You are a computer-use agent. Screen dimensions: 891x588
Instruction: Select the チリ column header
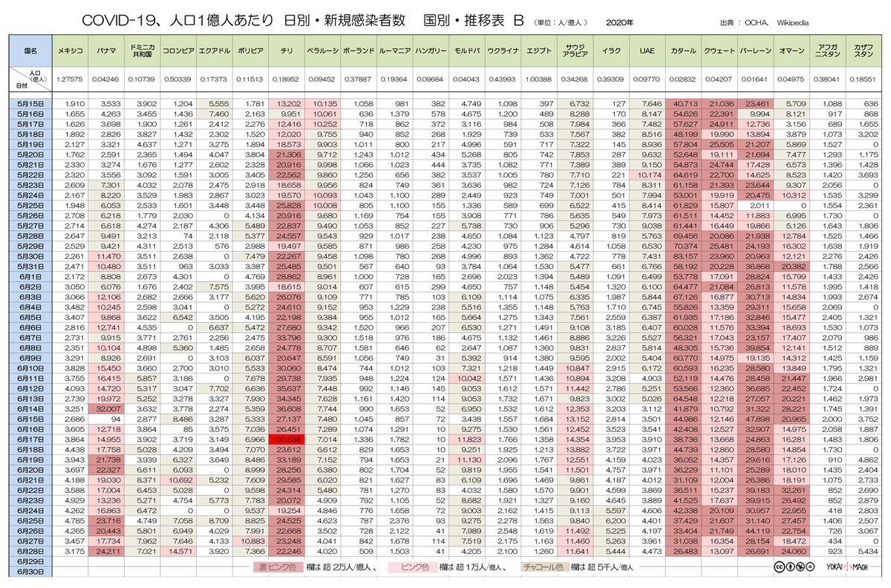point(286,50)
